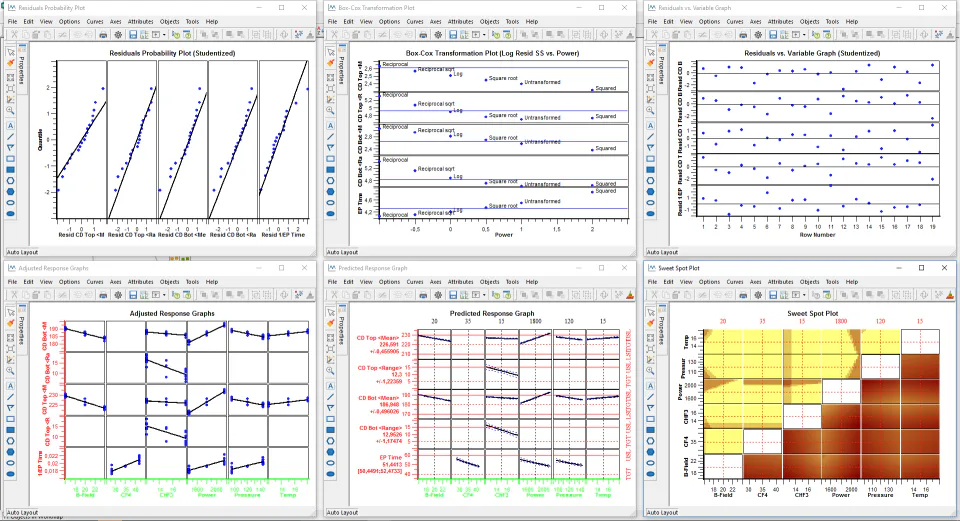Click the Adjusted Response Graphs chart title
The height and width of the screenshot is (521, 960).
(172, 313)
